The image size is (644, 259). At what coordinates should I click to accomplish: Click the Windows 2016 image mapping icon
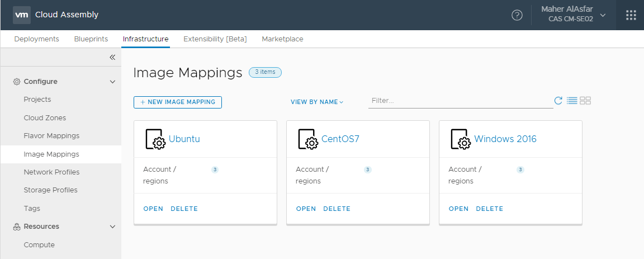(x=460, y=139)
